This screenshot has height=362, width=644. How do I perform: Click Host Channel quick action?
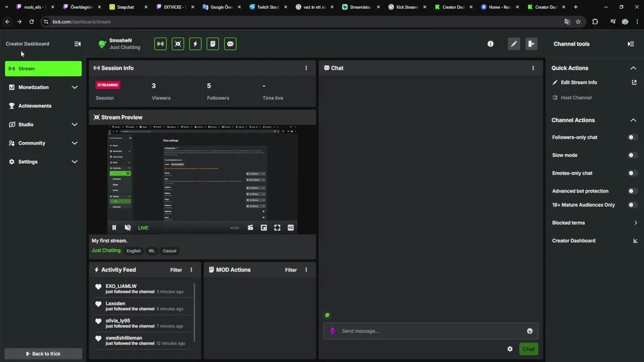tap(576, 98)
